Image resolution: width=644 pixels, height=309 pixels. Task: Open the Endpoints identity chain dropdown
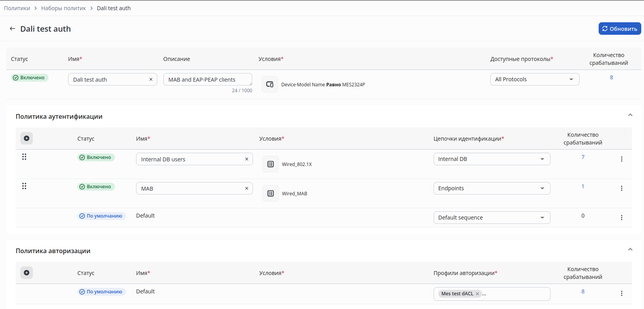[x=492, y=188]
